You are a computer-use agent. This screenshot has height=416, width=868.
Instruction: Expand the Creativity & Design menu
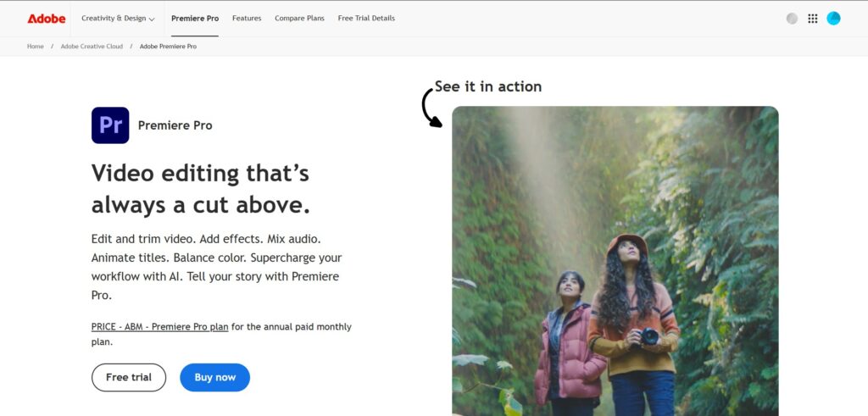click(118, 19)
